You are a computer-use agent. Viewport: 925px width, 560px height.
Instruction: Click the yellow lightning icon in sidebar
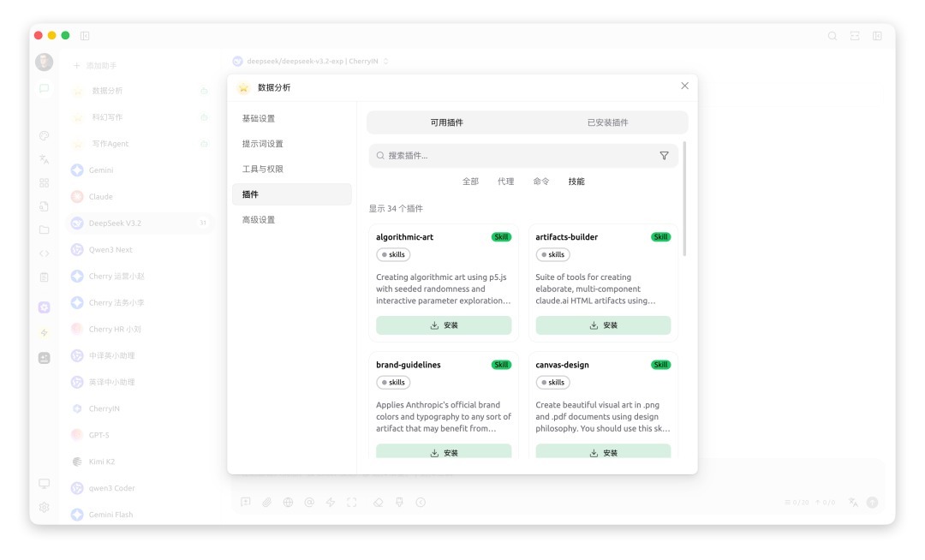45,332
